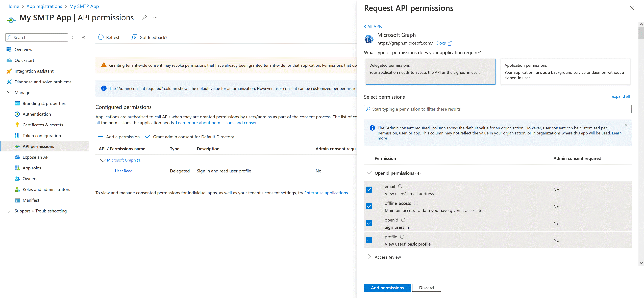644x298 pixels.
Task: Select Diagnose and solve problems icon
Action: pyautogui.click(x=9, y=82)
